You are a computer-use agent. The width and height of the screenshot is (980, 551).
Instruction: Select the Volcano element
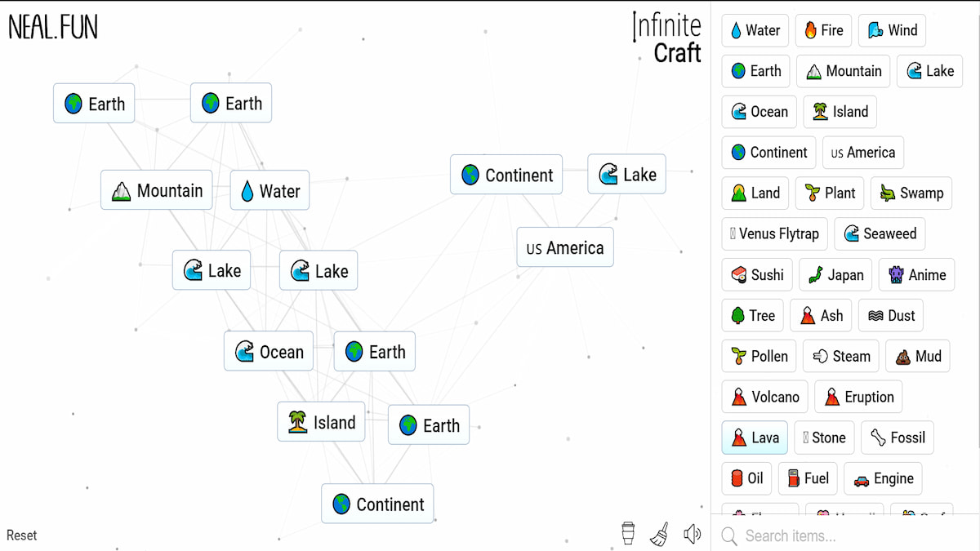click(764, 397)
